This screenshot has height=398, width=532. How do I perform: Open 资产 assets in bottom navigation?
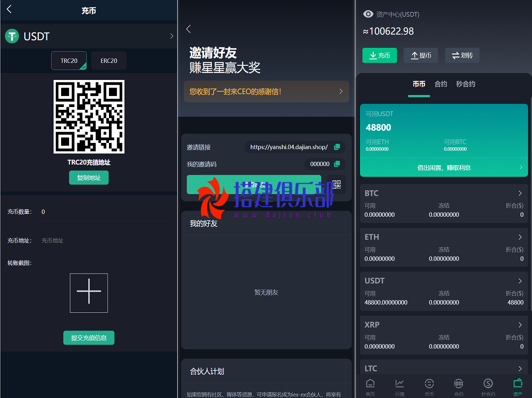point(518,387)
